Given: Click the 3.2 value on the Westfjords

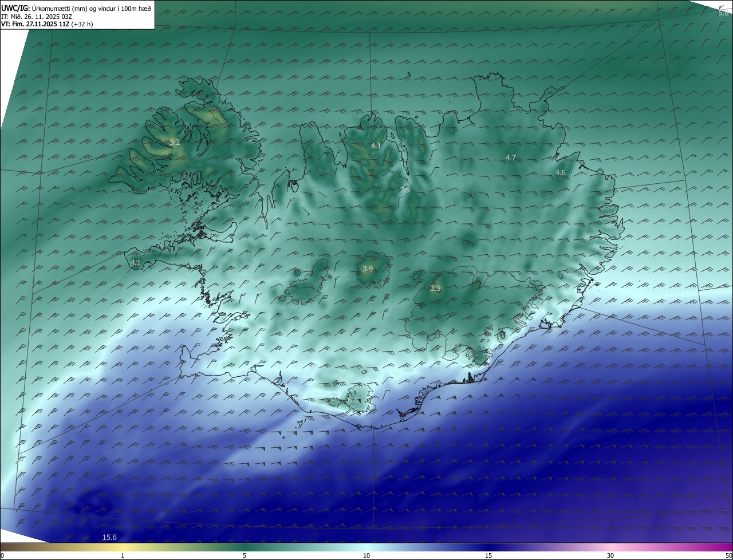Looking at the screenshot, I should 175,142.
